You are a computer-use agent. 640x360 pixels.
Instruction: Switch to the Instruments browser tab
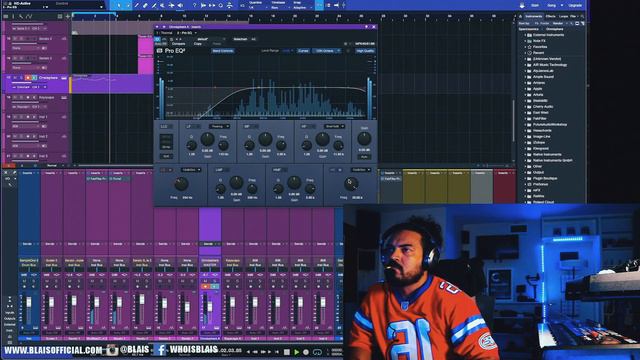pyautogui.click(x=534, y=16)
